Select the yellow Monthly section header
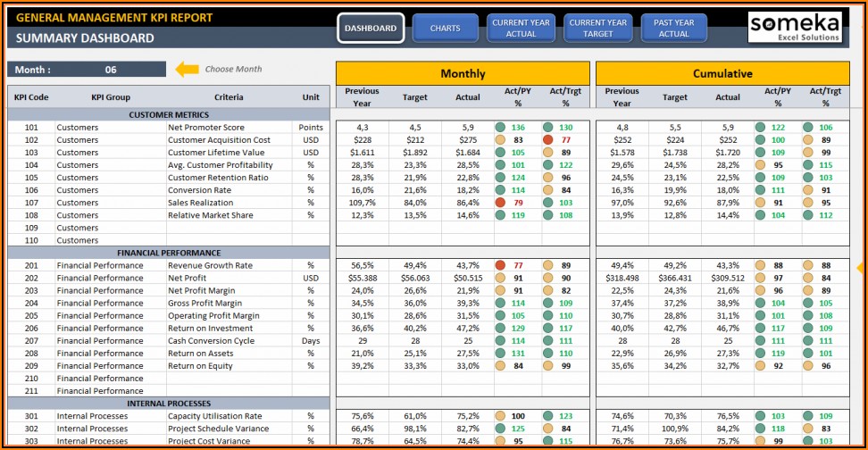 463,73
